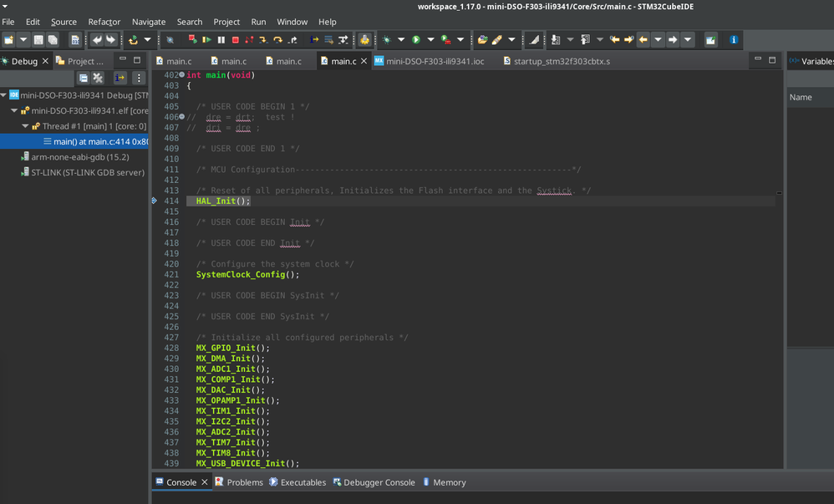
Task: Switch to the Project Explorer tab
Action: [x=79, y=61]
